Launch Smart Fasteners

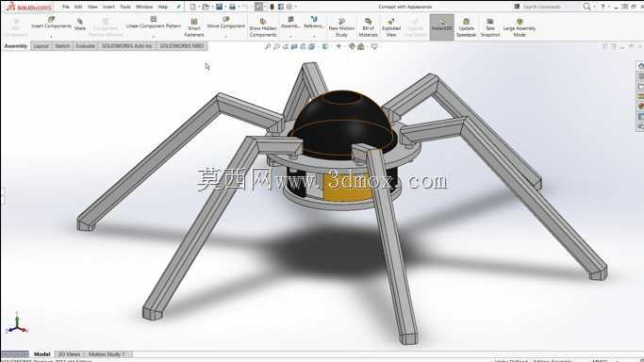coord(194,28)
